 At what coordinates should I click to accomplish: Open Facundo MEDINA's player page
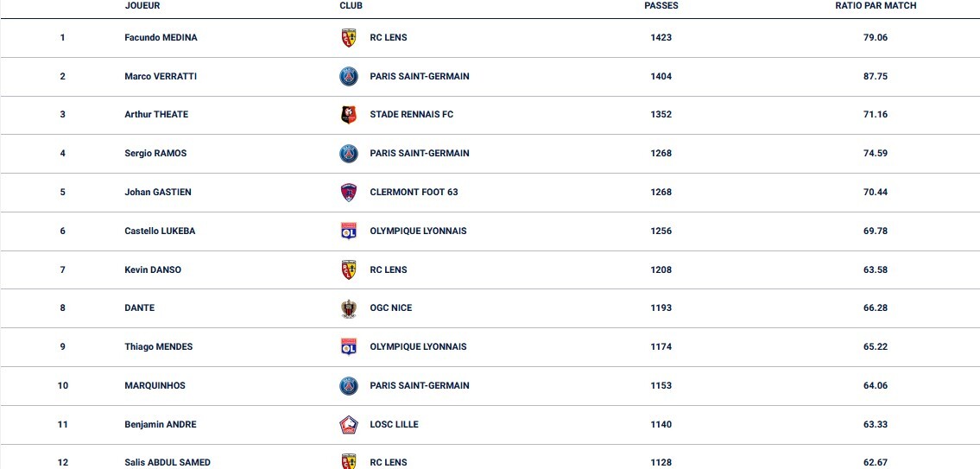161,38
